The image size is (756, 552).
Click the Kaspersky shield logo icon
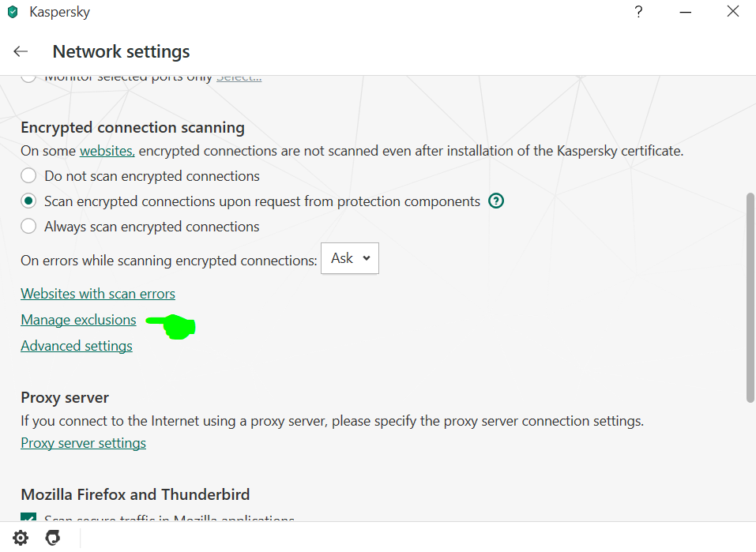click(13, 13)
